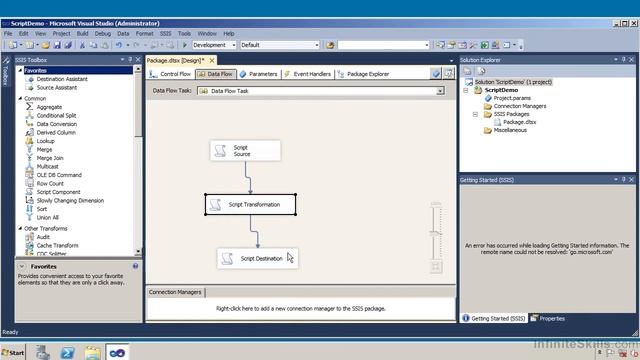Pin the Solution Explorer panel

[x=624, y=60]
